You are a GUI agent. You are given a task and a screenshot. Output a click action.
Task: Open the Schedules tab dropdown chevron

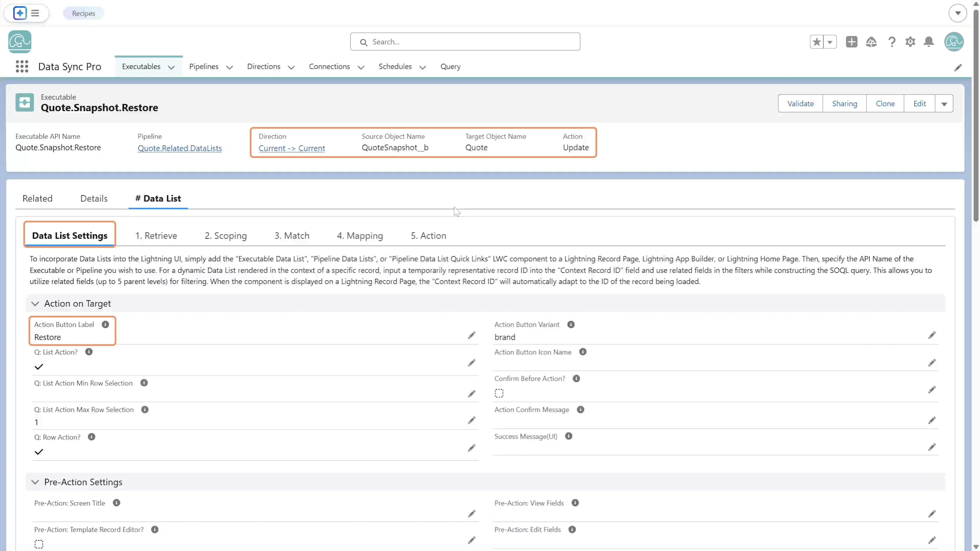422,67
